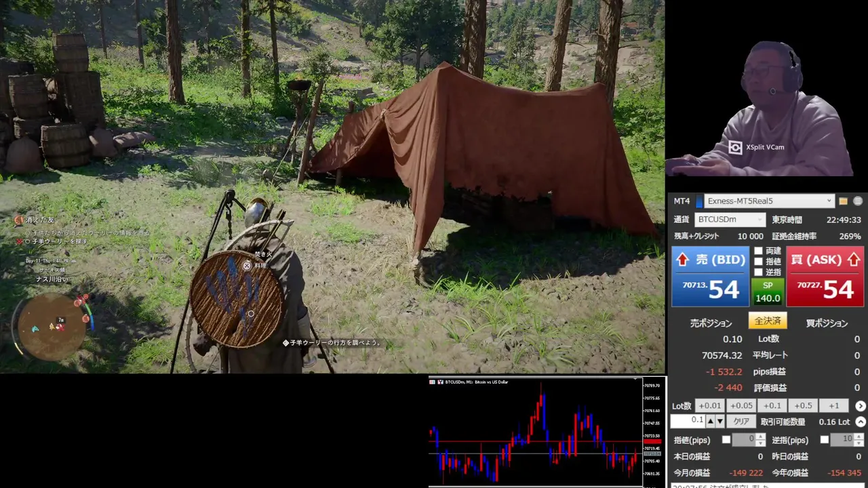Click the -2 440 valuation loss value
Image resolution: width=868 pixels, height=488 pixels.
click(728, 388)
